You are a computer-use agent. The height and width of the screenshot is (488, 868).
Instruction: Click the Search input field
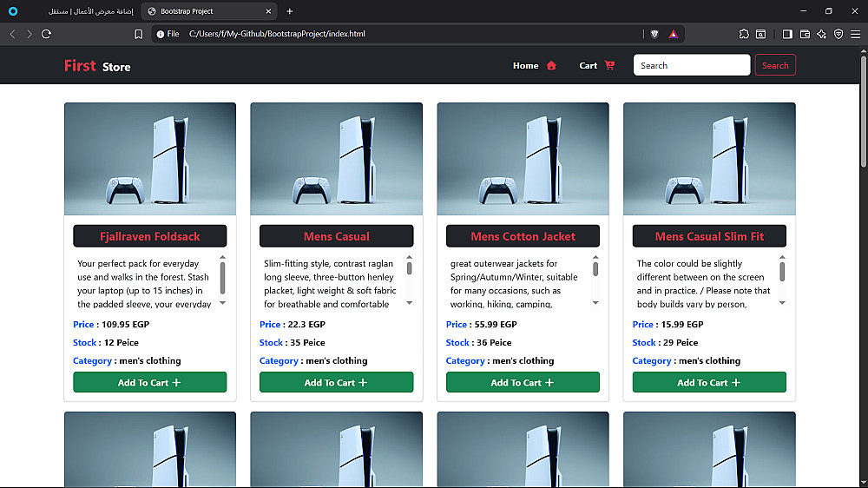click(x=692, y=65)
